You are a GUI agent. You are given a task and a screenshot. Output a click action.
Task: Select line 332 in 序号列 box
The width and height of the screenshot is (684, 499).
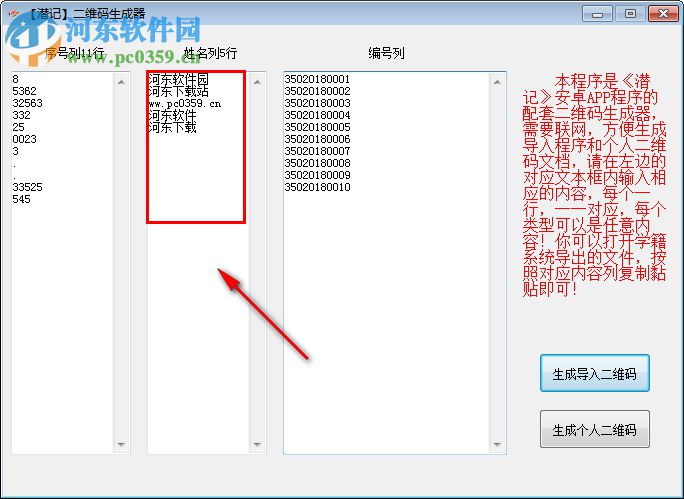(x=21, y=115)
